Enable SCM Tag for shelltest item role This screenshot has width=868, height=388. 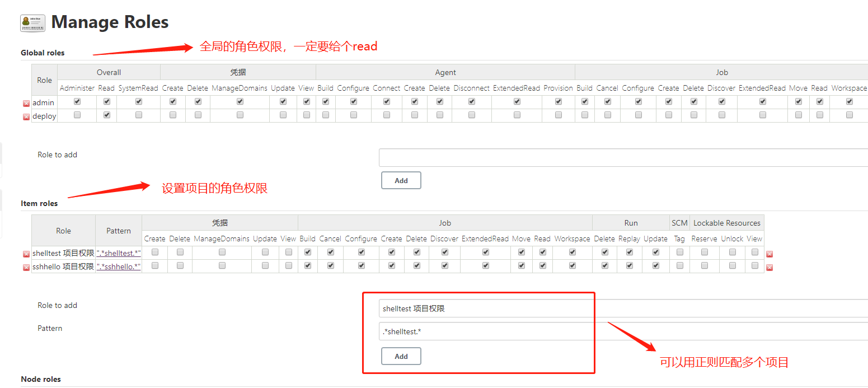[680, 252]
